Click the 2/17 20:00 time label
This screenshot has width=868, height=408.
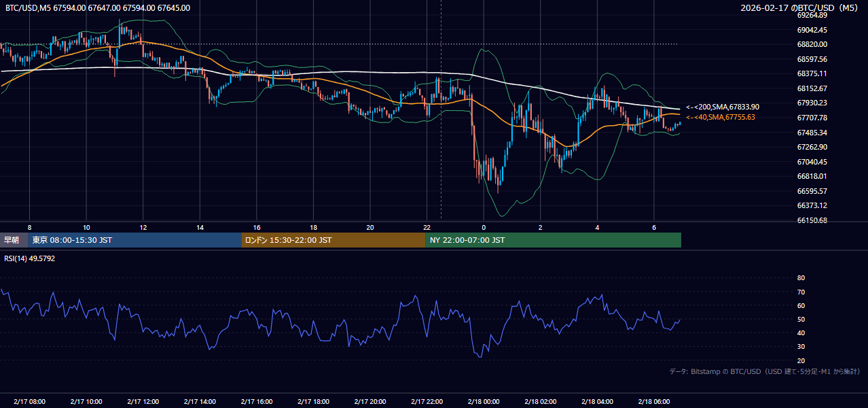[x=370, y=402]
